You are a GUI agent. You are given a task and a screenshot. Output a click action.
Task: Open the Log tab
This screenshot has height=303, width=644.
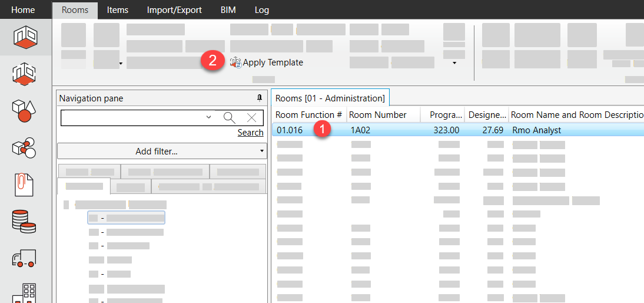pos(262,10)
